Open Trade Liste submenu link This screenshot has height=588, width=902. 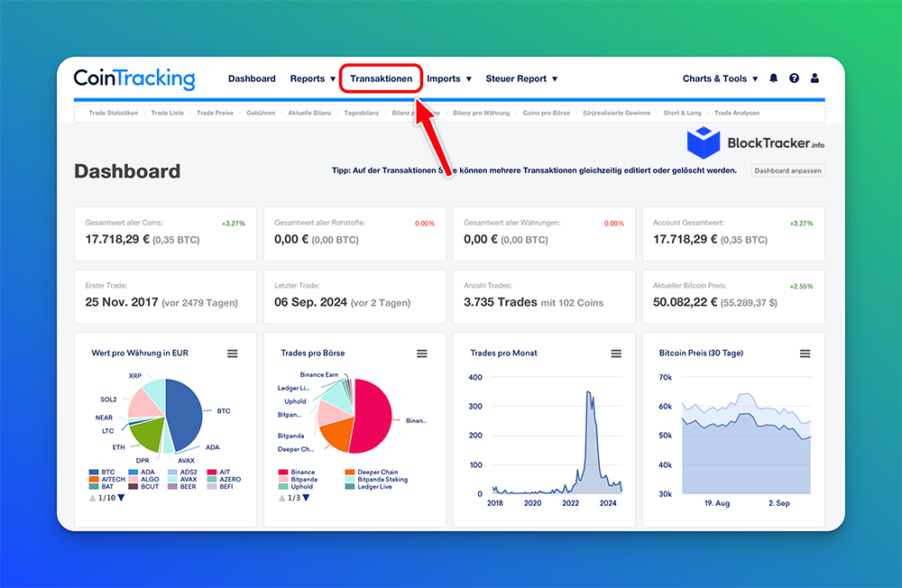(168, 113)
